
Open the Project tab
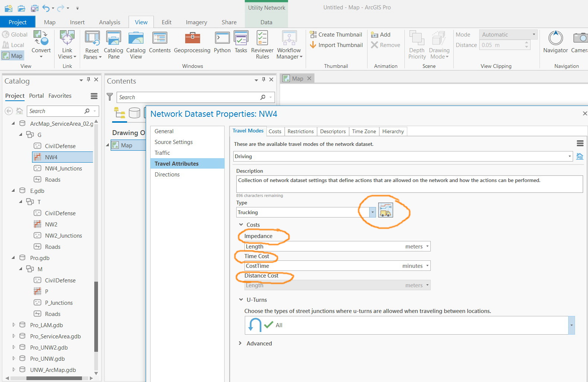(x=18, y=22)
